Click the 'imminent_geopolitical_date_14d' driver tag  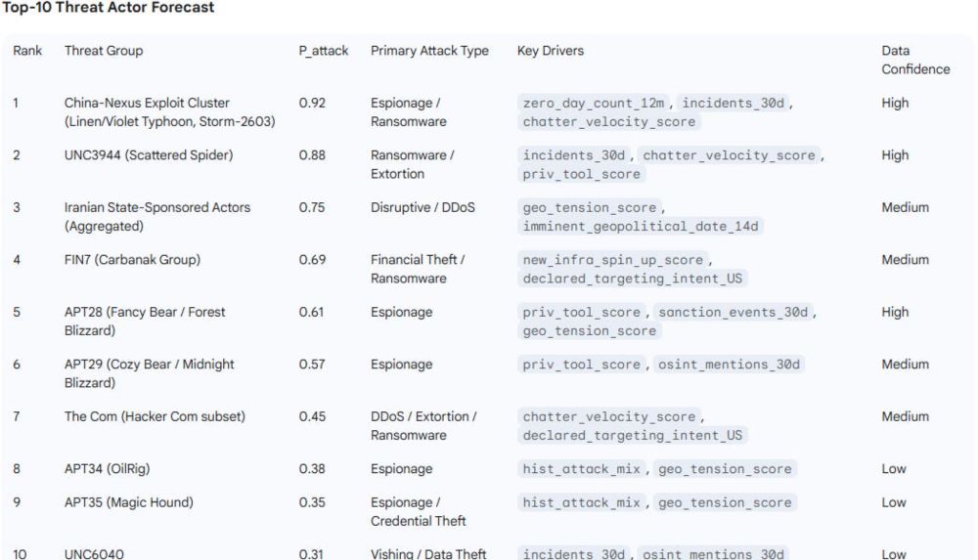tap(641, 227)
